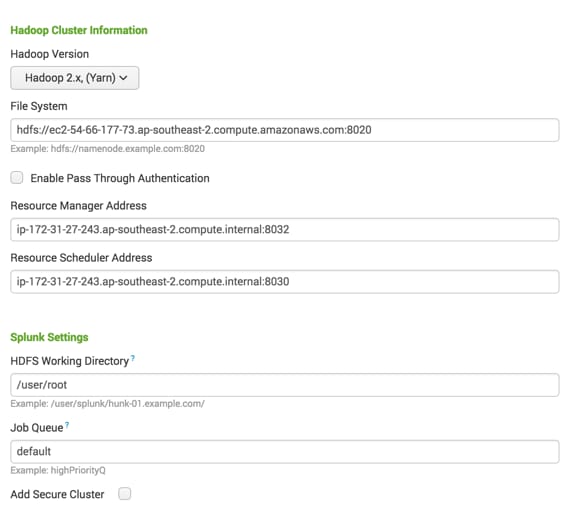
Task: Click the namenode.example.com example hint text
Action: click(108, 149)
